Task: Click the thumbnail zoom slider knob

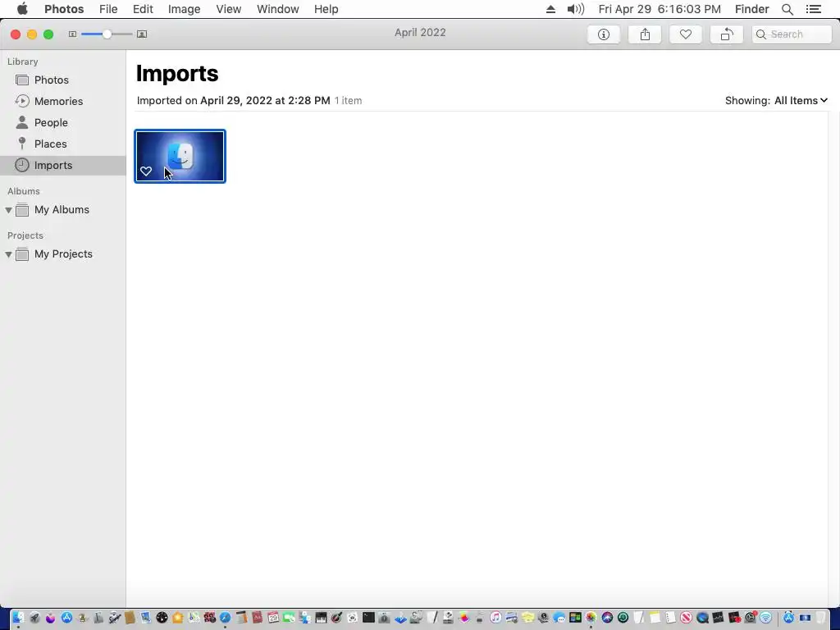Action: coord(107,34)
